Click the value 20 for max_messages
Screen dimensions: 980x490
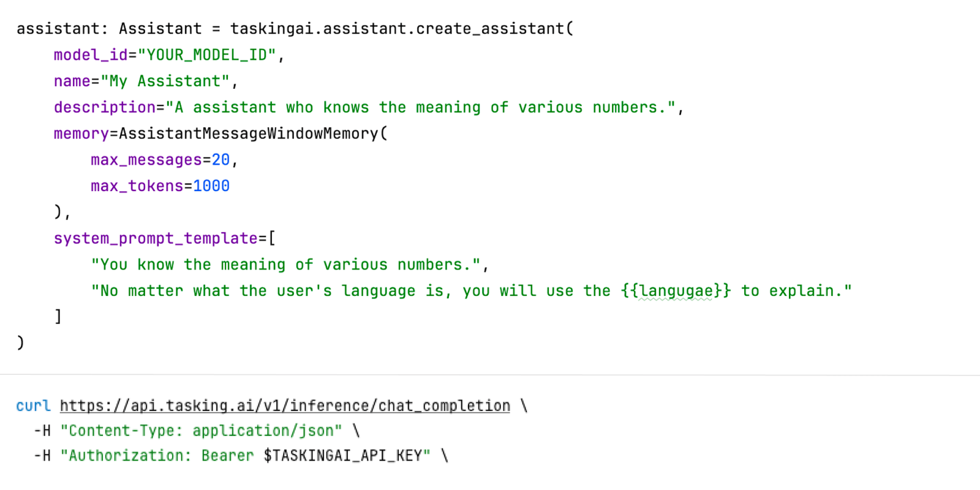pyautogui.click(x=221, y=160)
